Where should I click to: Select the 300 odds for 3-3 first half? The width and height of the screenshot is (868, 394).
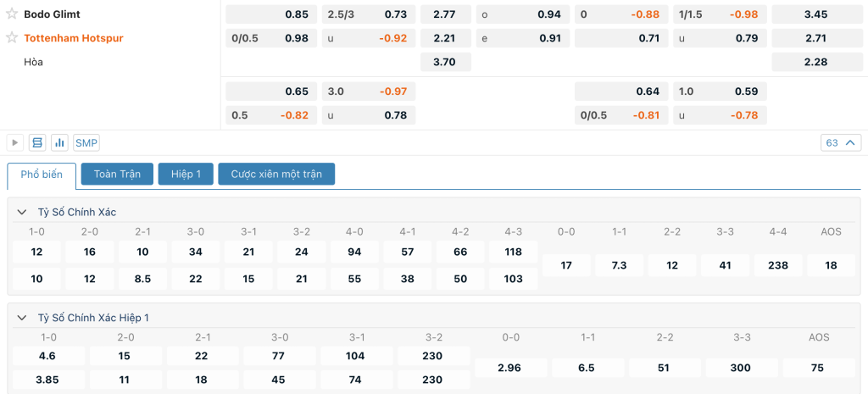coord(741,368)
